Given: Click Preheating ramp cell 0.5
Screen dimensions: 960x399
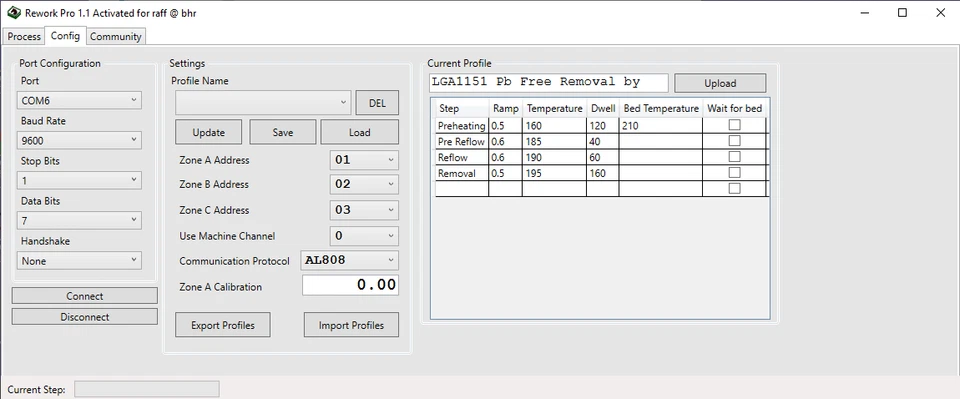Looking at the screenshot, I should (x=506, y=125).
